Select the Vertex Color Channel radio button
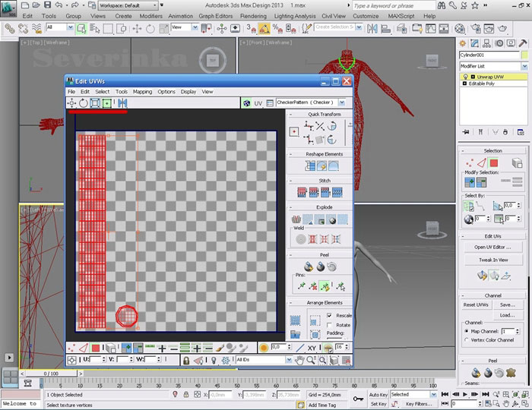Screen dimensions: 532x410 click(x=467, y=341)
